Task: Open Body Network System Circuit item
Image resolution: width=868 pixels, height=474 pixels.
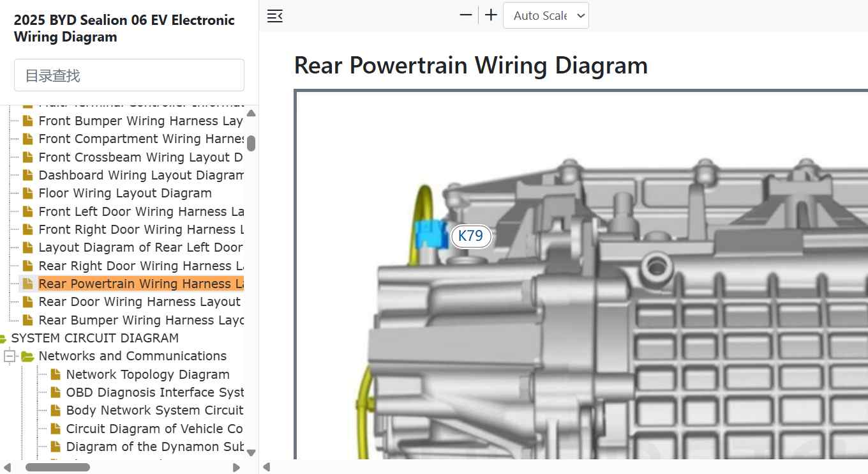Action: pyautogui.click(x=155, y=410)
